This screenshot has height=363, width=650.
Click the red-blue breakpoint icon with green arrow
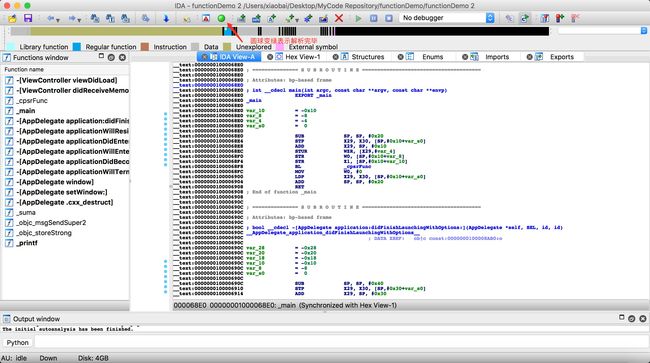click(x=560, y=18)
